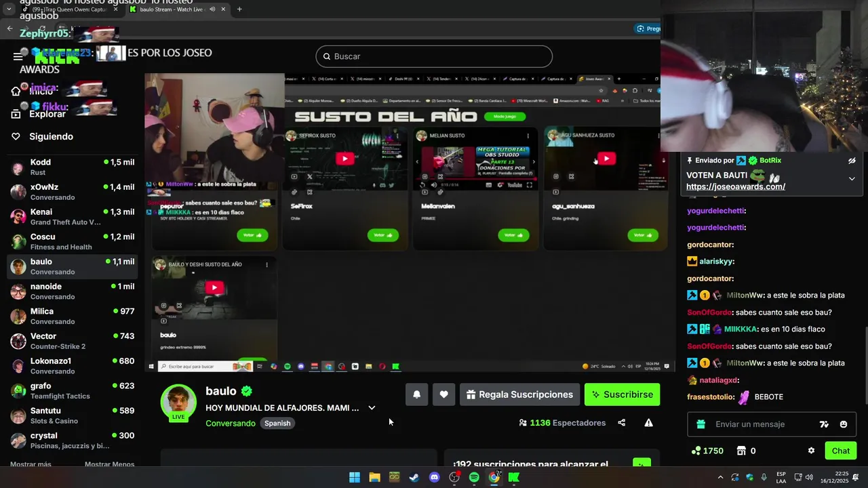Click the browser back arrow
The width and height of the screenshot is (868, 488).
pos(9,28)
